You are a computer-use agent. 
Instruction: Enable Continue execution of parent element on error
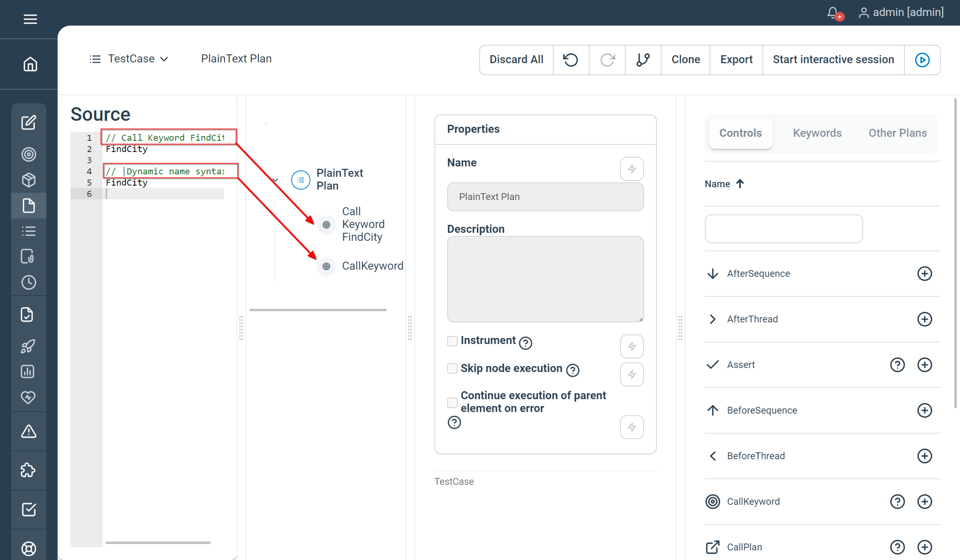point(452,402)
